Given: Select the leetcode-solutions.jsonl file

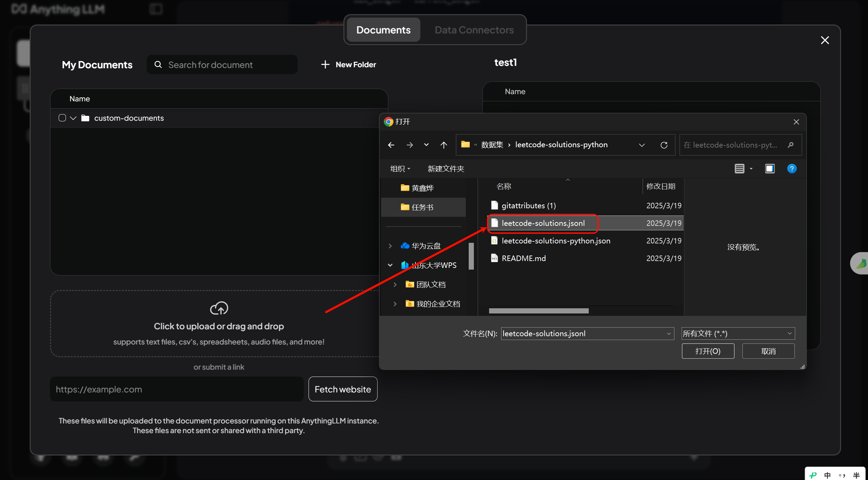Looking at the screenshot, I should coord(586,223).
